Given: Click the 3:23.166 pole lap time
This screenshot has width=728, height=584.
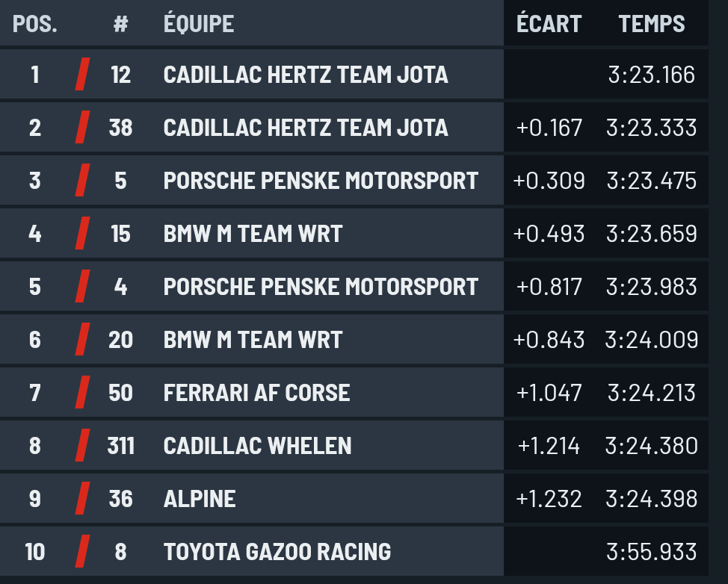Looking at the screenshot, I should point(652,75).
